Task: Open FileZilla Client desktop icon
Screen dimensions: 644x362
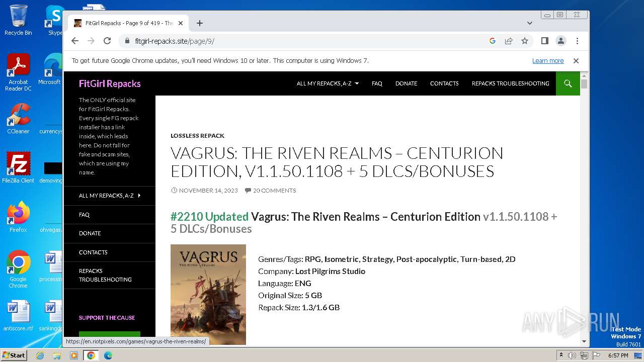Action: click(18, 168)
